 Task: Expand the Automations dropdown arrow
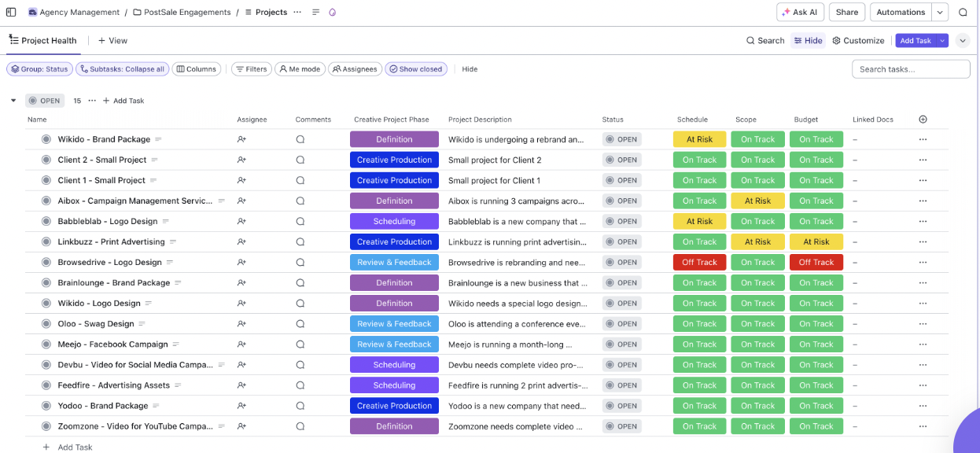pos(940,12)
